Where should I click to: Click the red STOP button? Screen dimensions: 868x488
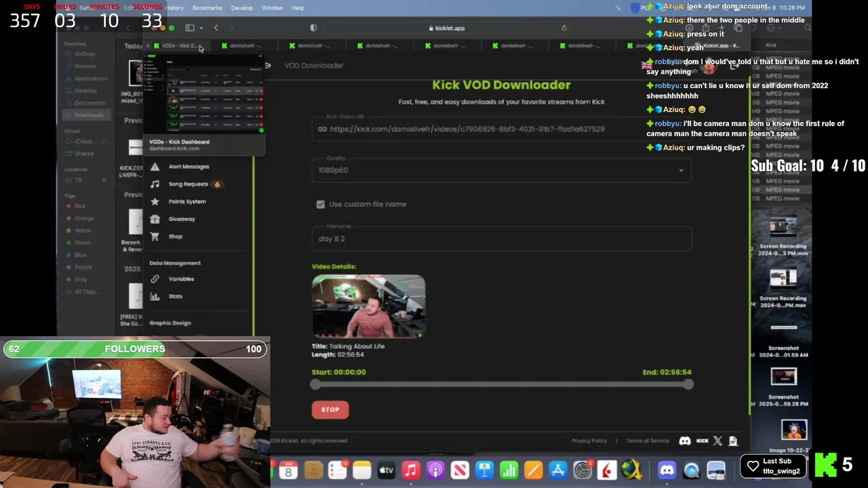tap(330, 409)
